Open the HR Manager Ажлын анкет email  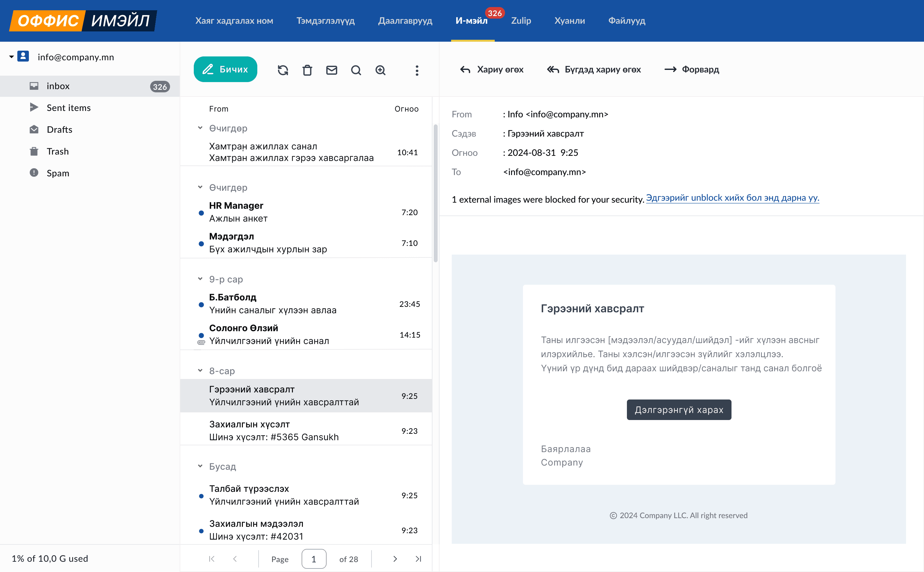click(306, 212)
